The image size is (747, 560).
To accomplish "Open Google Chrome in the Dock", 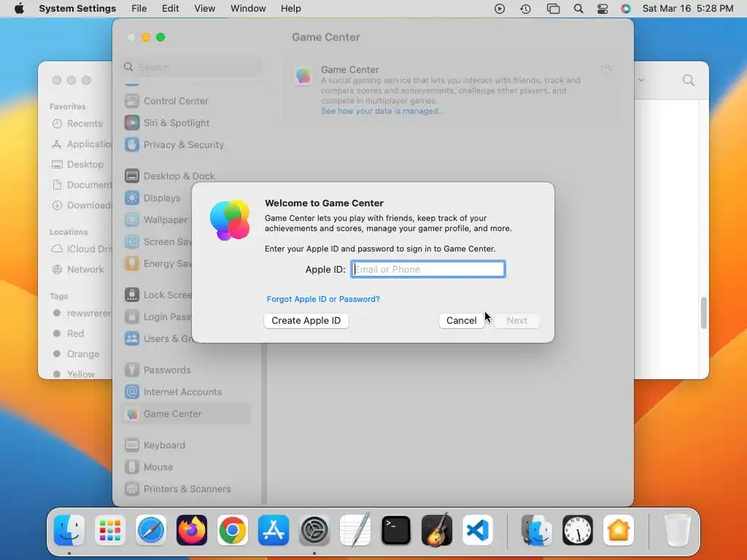I will [x=233, y=530].
